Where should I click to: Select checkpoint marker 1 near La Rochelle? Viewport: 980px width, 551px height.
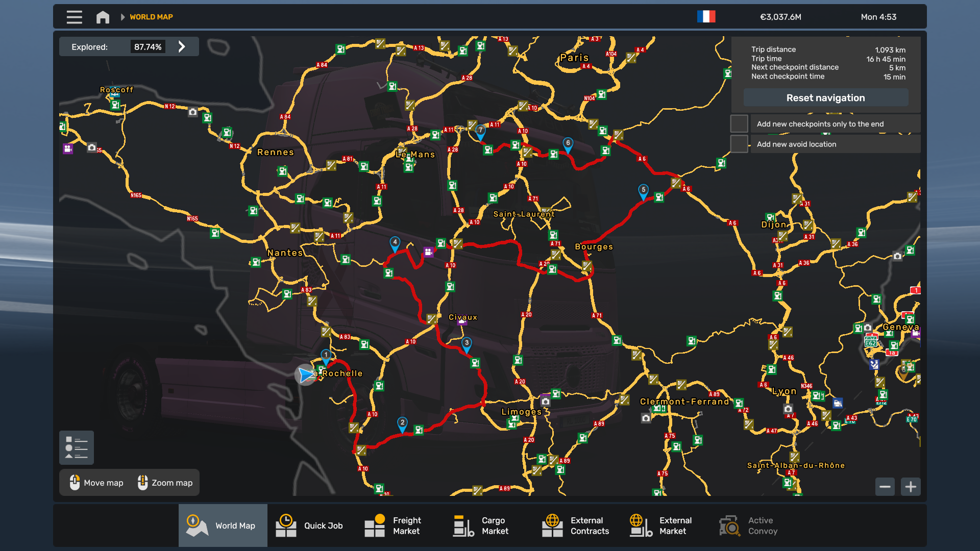point(326,357)
